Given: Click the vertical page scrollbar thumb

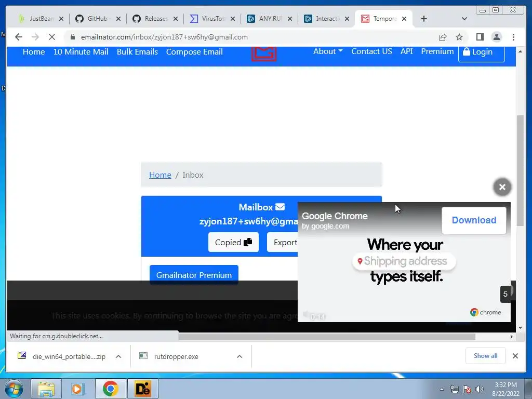Looking at the screenshot, I should [x=520, y=170].
